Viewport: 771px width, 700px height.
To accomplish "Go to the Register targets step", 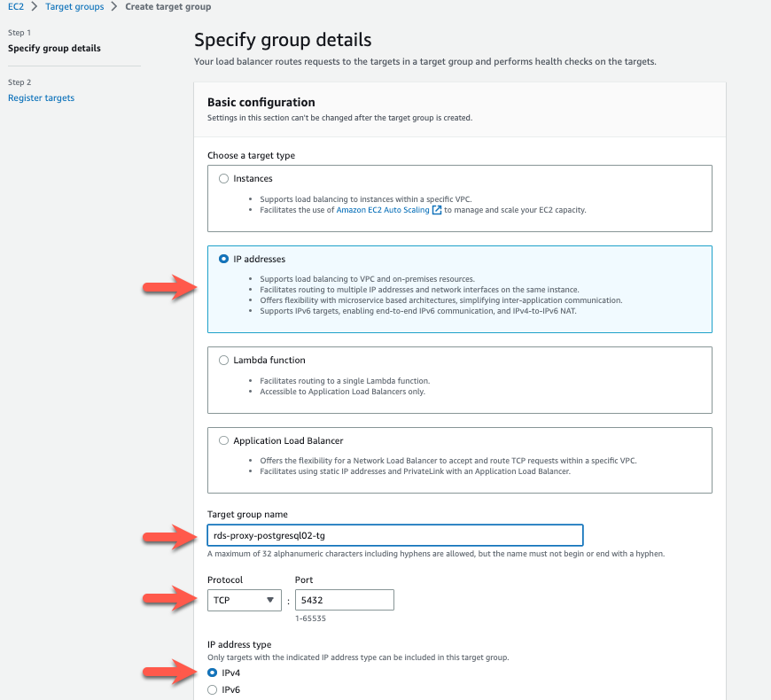I will click(x=41, y=98).
